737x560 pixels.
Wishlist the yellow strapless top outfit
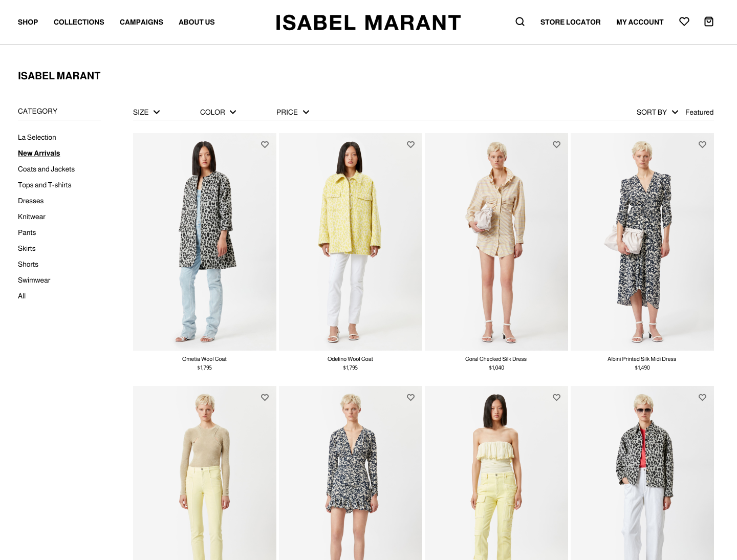click(x=556, y=397)
